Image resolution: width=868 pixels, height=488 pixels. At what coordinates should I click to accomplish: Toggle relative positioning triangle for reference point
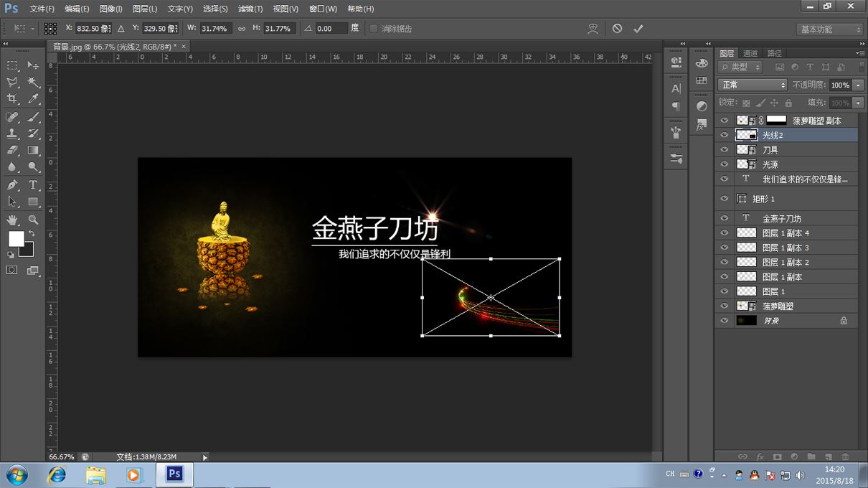tap(121, 29)
